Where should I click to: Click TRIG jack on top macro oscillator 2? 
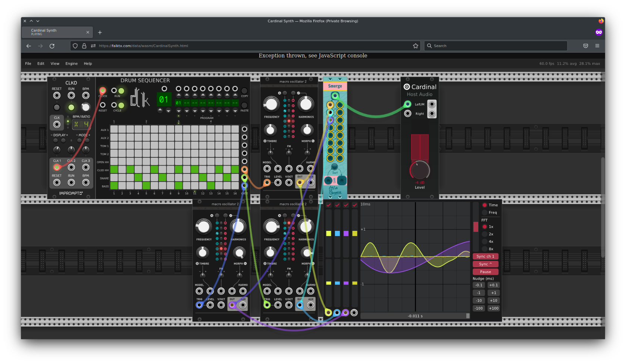(x=267, y=182)
